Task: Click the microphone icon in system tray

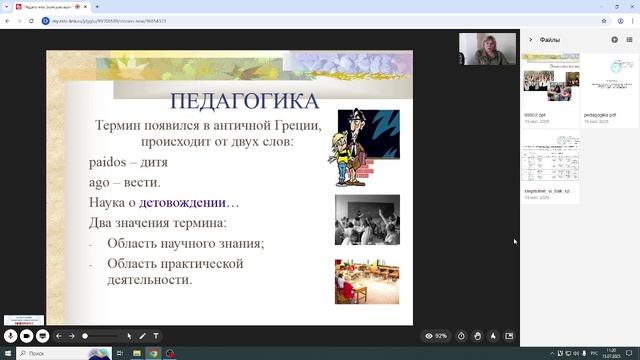Action: (x=584, y=353)
